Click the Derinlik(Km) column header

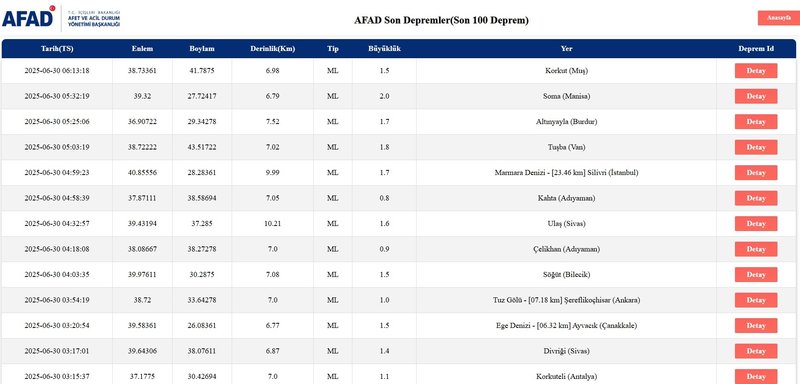(272, 49)
